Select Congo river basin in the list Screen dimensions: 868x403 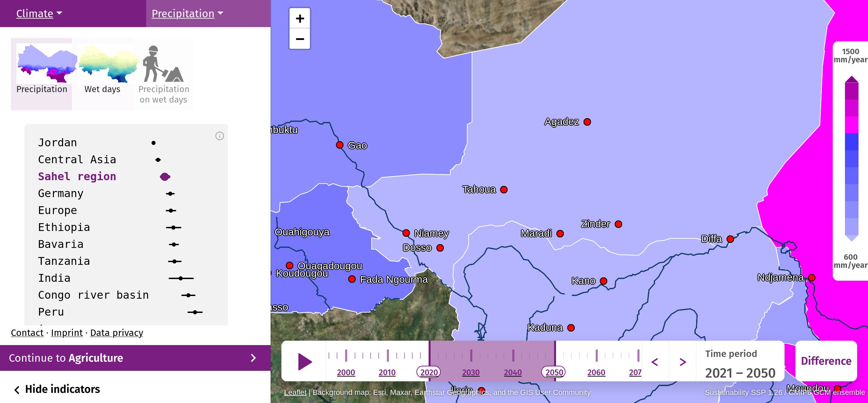point(94,295)
